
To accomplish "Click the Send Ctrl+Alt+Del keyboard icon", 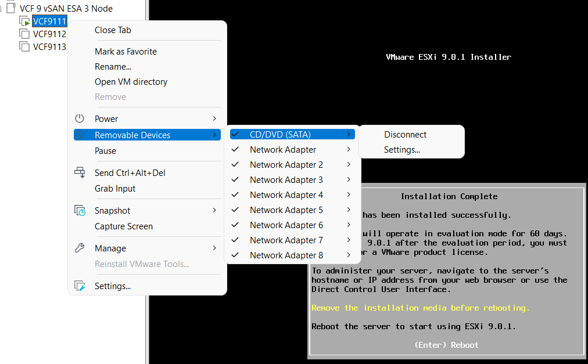I will pos(80,173).
